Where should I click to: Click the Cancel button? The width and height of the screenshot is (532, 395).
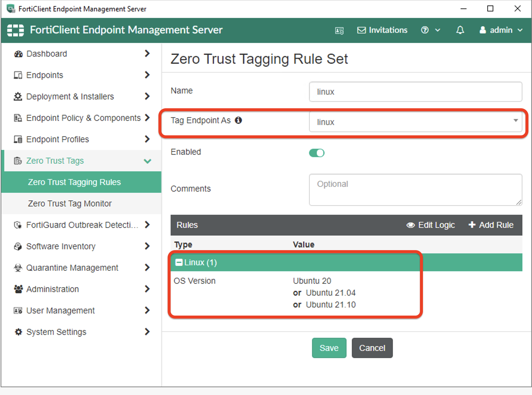click(x=372, y=348)
